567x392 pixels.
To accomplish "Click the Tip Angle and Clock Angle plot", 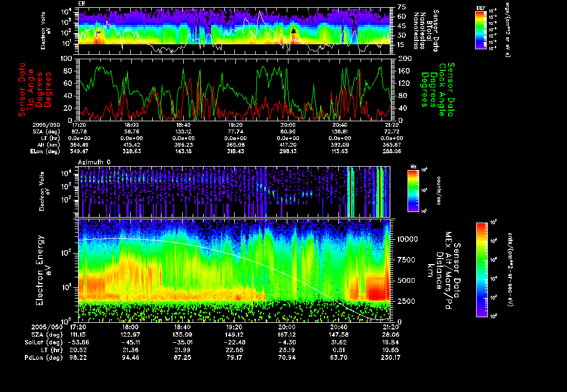I will [235, 89].
